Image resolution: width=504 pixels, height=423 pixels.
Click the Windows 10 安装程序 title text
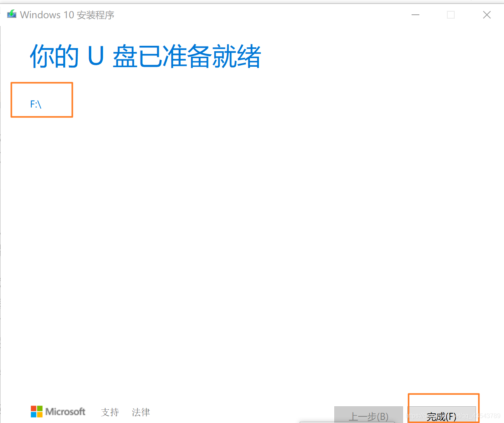[67, 15]
